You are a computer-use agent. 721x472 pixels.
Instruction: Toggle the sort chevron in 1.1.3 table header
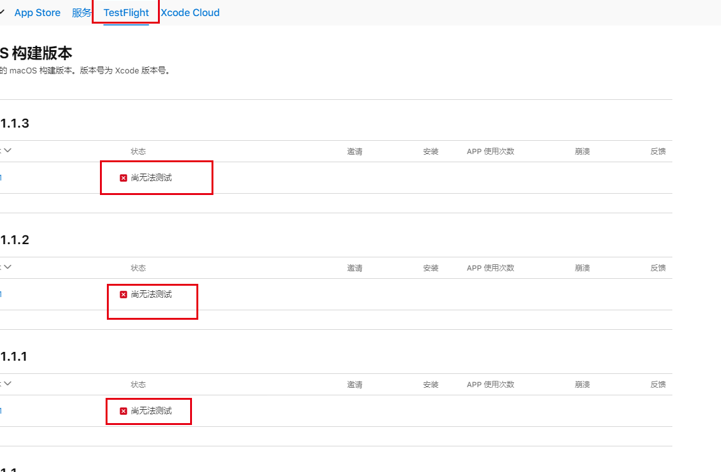(7, 151)
